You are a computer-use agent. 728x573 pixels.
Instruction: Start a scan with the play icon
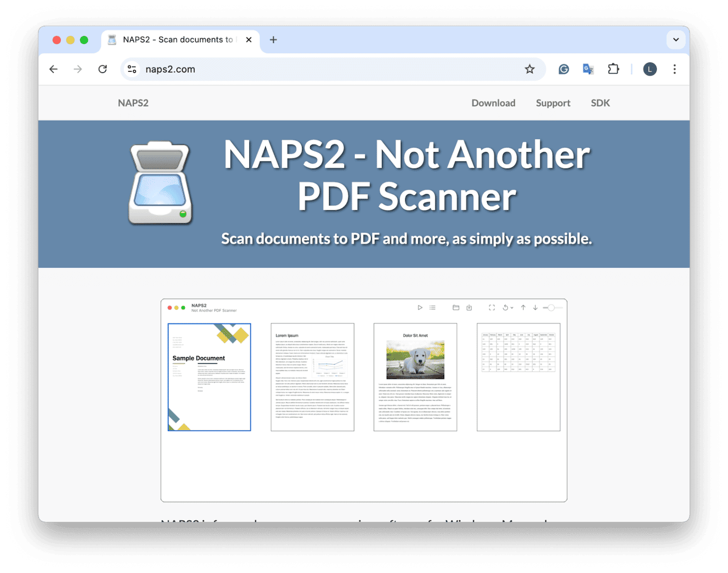[420, 307]
